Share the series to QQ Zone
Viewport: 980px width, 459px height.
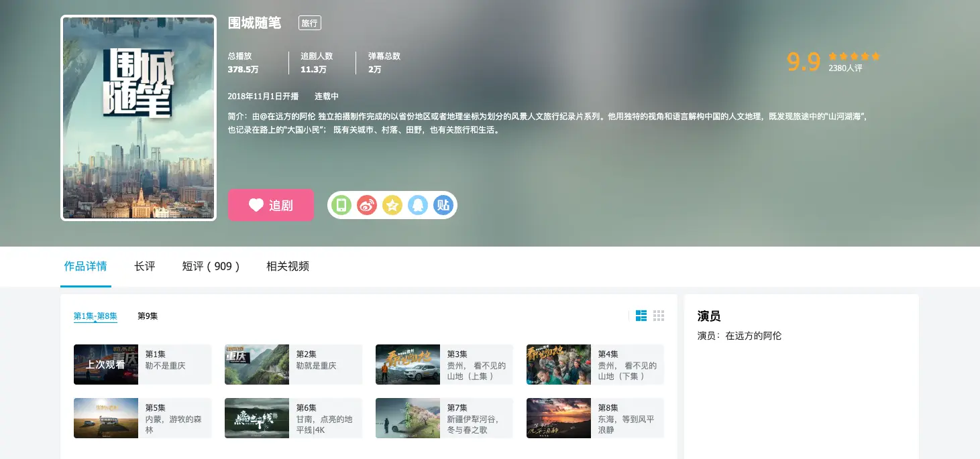click(392, 205)
